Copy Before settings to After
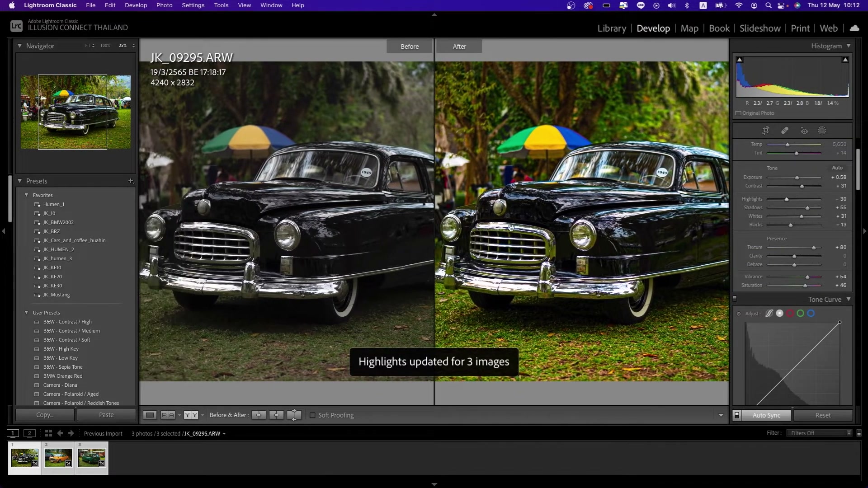Image resolution: width=868 pixels, height=488 pixels. [259, 415]
